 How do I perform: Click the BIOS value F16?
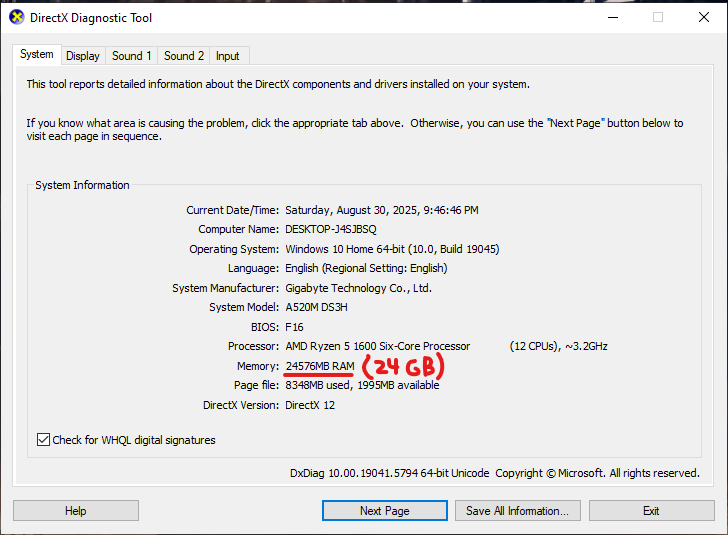pos(294,327)
